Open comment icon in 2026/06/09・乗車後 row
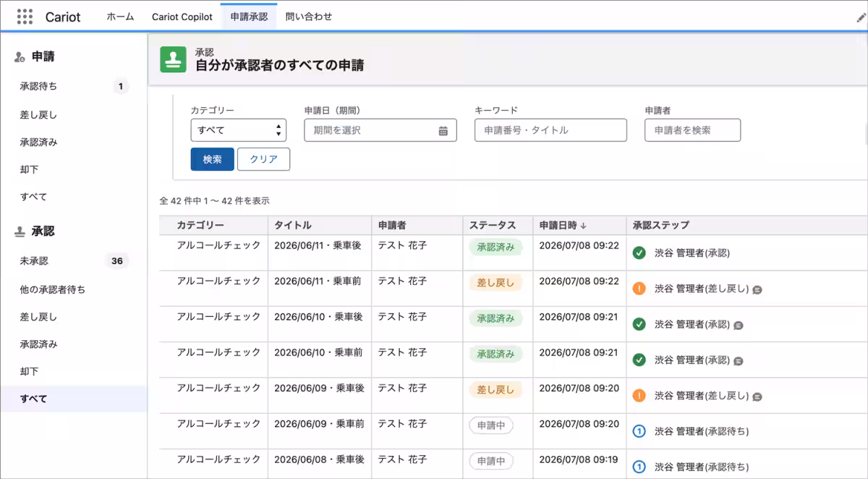Image resolution: width=868 pixels, height=479 pixels. click(x=757, y=397)
